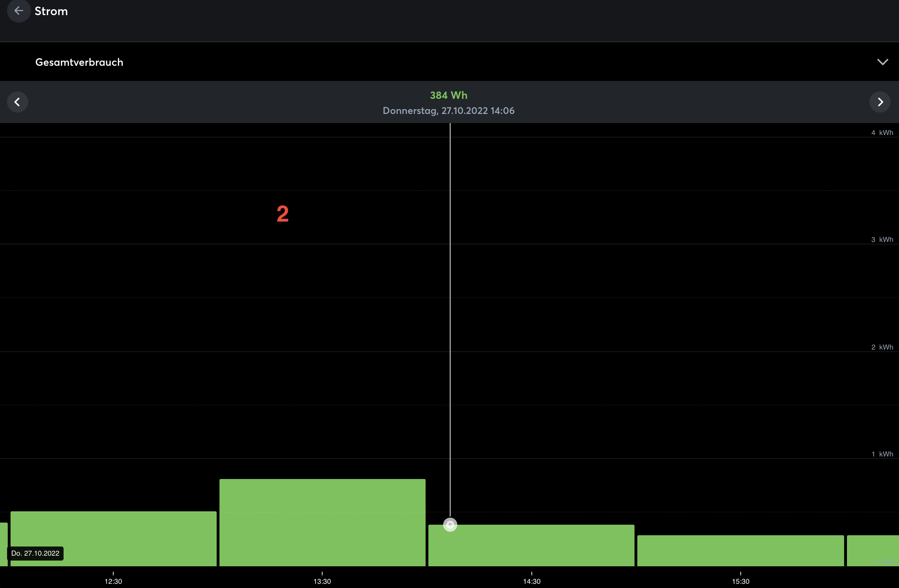The height and width of the screenshot is (588, 899).
Task: Select the tallest bar at 13:30
Action: click(322, 522)
